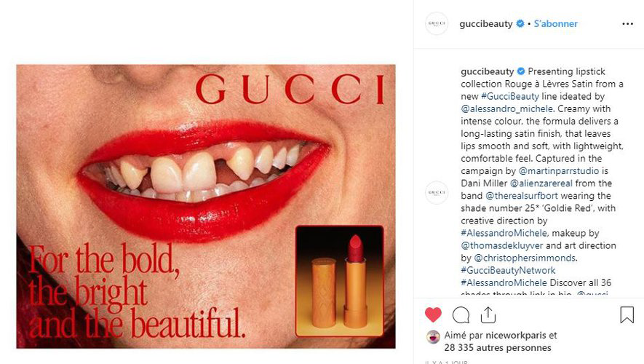Open the @christophersimmonds mention
Screen dimensions: 644x364
point(525,258)
